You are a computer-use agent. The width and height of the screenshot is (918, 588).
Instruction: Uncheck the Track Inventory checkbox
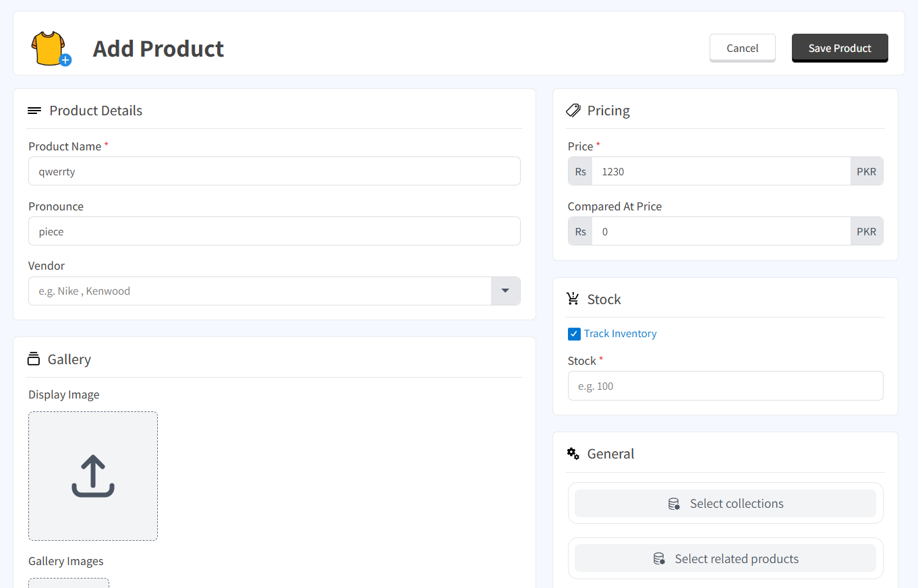click(x=574, y=334)
